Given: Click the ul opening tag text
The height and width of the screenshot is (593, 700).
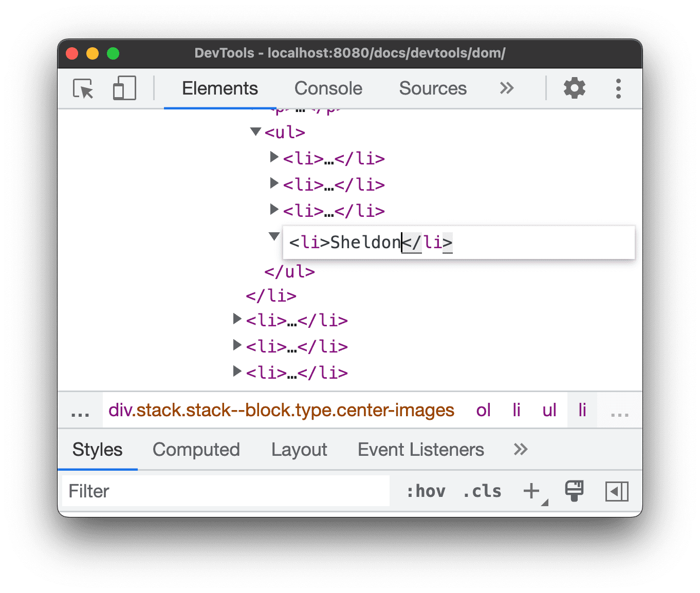Looking at the screenshot, I should point(285,133).
